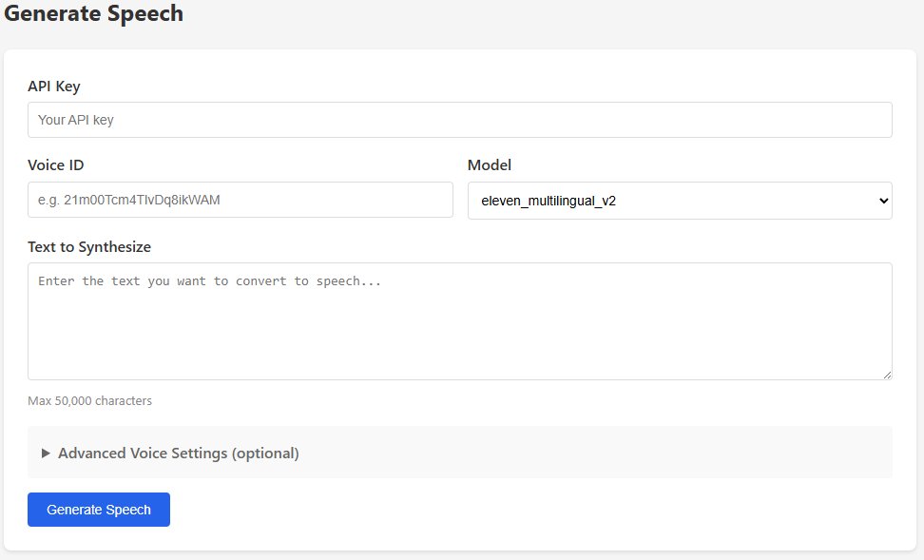The image size is (924, 560).
Task: Click the API Key input field
Action: click(x=460, y=120)
